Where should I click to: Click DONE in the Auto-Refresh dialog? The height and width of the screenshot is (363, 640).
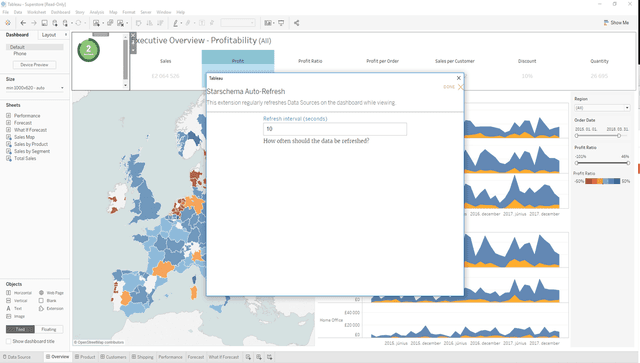[x=449, y=87]
